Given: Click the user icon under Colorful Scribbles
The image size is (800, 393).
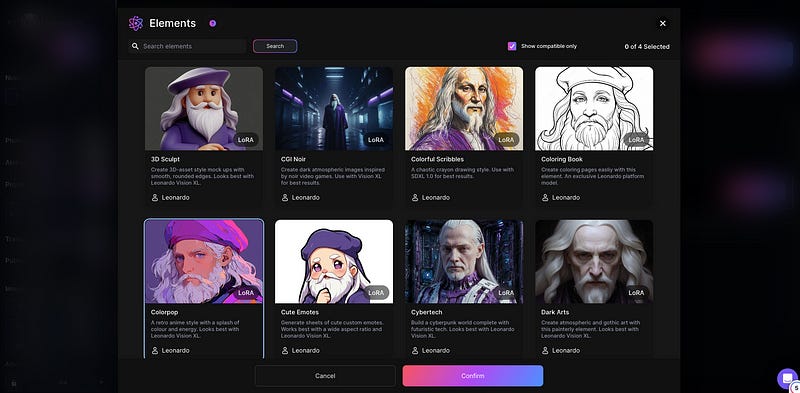Looking at the screenshot, I should point(415,198).
